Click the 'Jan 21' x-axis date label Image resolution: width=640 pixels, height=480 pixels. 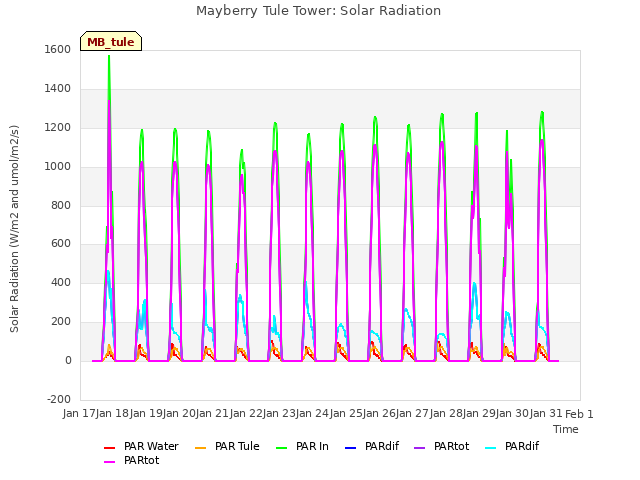[x=212, y=413]
